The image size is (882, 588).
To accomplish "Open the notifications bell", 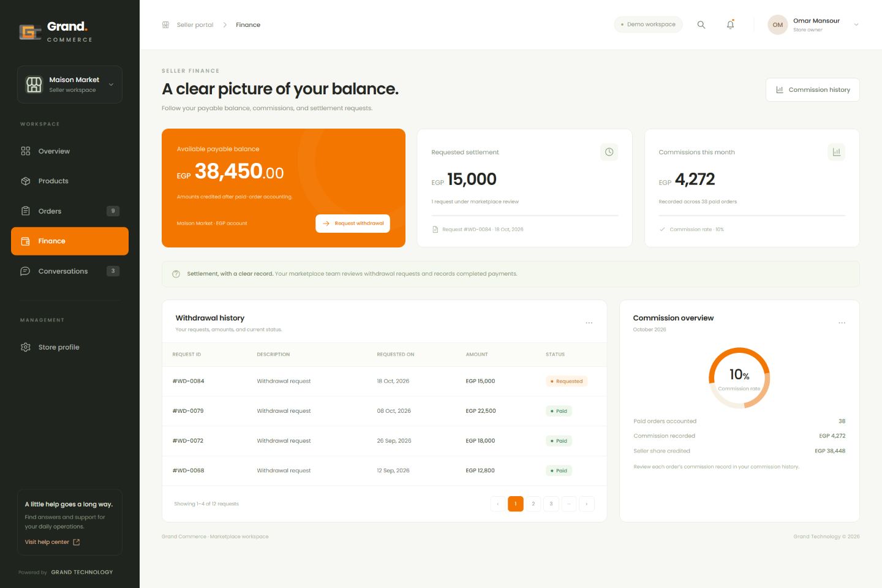I will [x=730, y=24].
